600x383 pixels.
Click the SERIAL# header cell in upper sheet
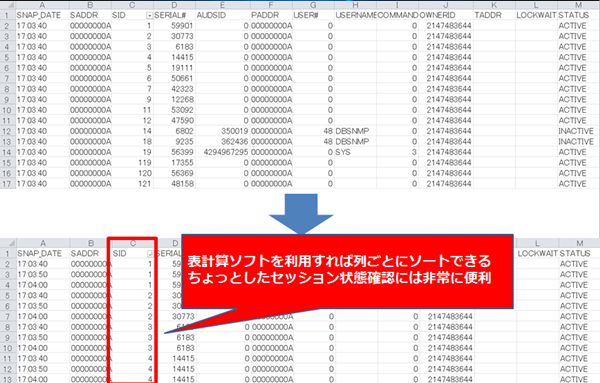point(174,15)
